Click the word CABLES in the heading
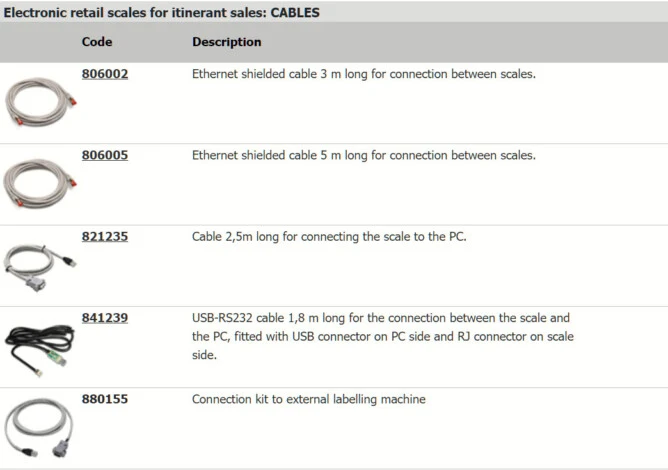This screenshot has width=668, height=470. point(295,13)
